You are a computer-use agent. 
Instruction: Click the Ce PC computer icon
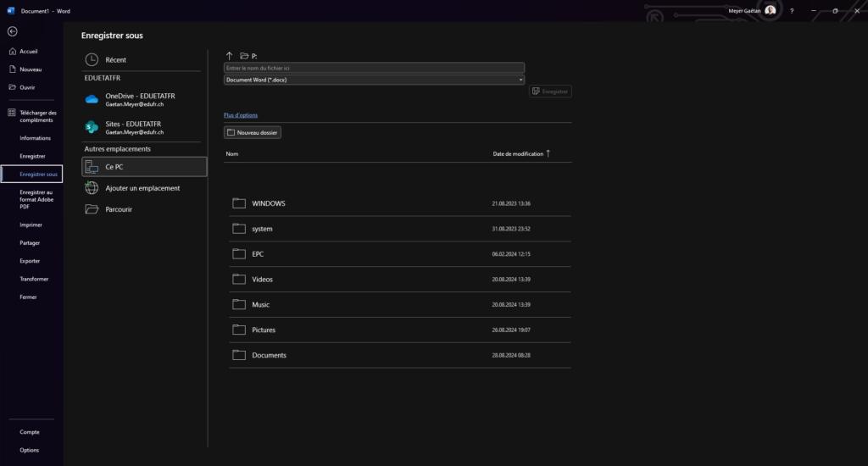92,167
